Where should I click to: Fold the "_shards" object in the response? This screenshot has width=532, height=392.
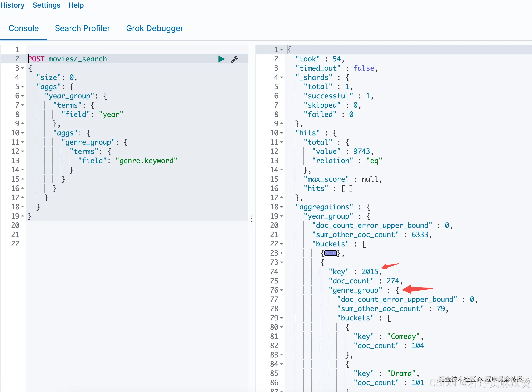pos(282,78)
